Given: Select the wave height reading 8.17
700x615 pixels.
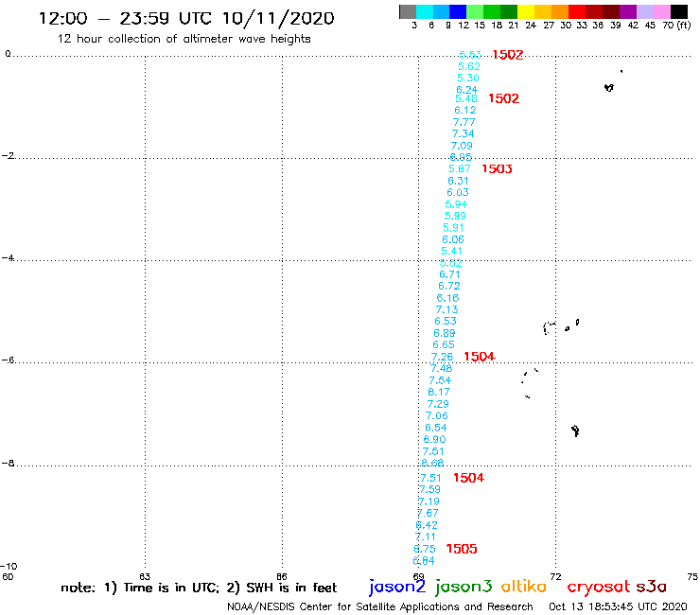Looking at the screenshot, I should coord(439,392).
